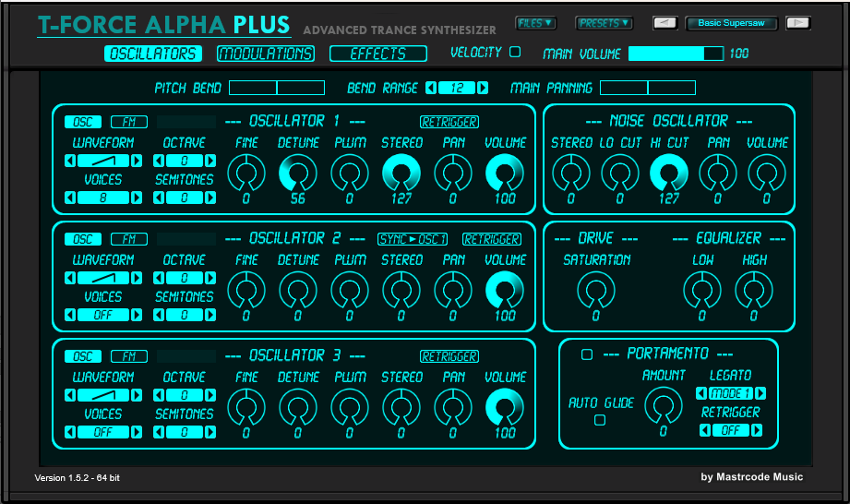The image size is (850, 504).
Task: Select next waveform for Oscillator 2
Action: point(137,278)
